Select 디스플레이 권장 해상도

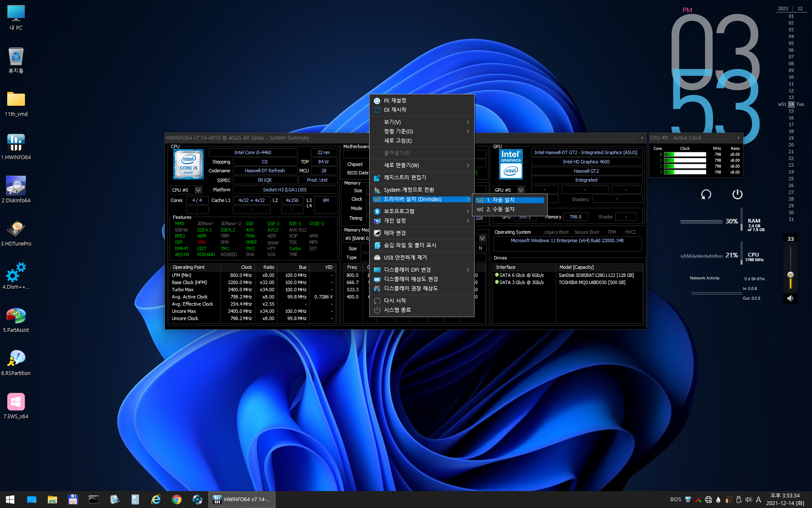pyautogui.click(x=422, y=288)
